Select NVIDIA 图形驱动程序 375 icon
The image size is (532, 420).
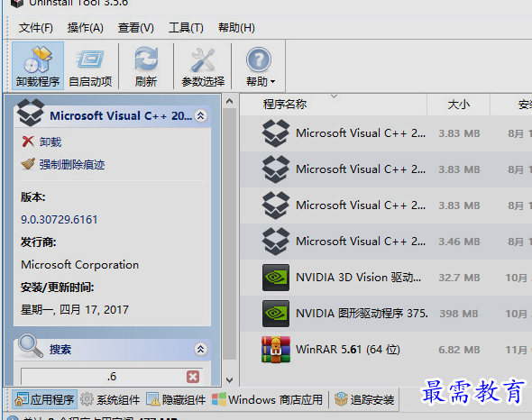pyautogui.click(x=276, y=314)
